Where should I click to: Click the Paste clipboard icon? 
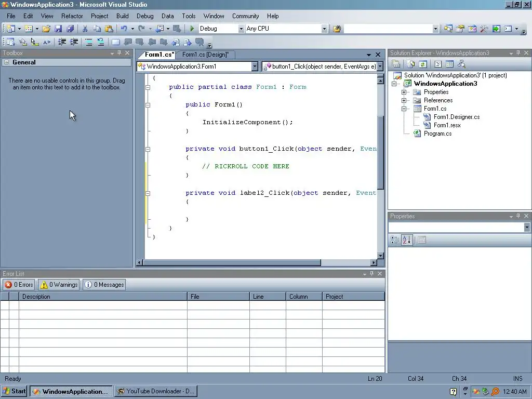point(109,29)
